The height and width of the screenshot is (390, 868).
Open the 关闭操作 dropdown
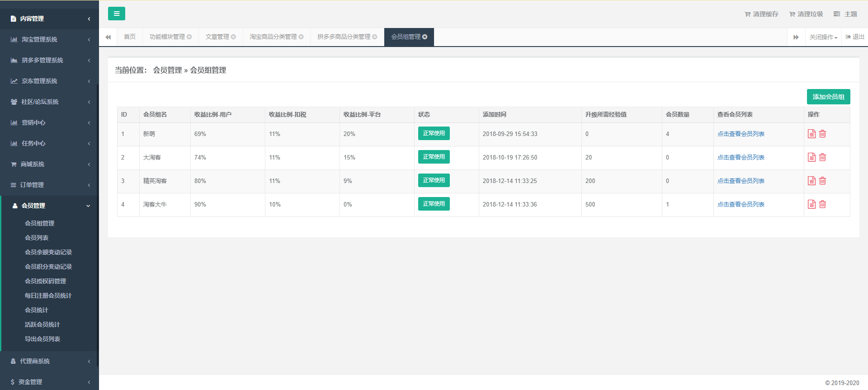pyautogui.click(x=823, y=37)
